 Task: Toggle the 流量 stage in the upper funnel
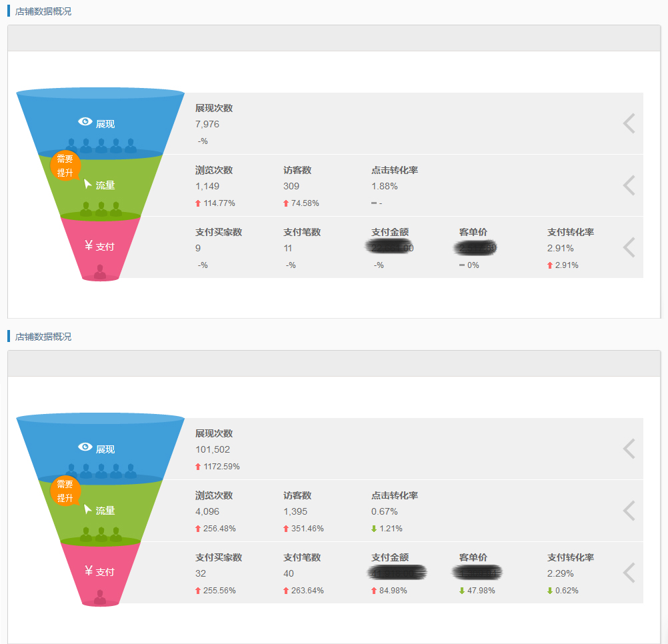[100, 185]
